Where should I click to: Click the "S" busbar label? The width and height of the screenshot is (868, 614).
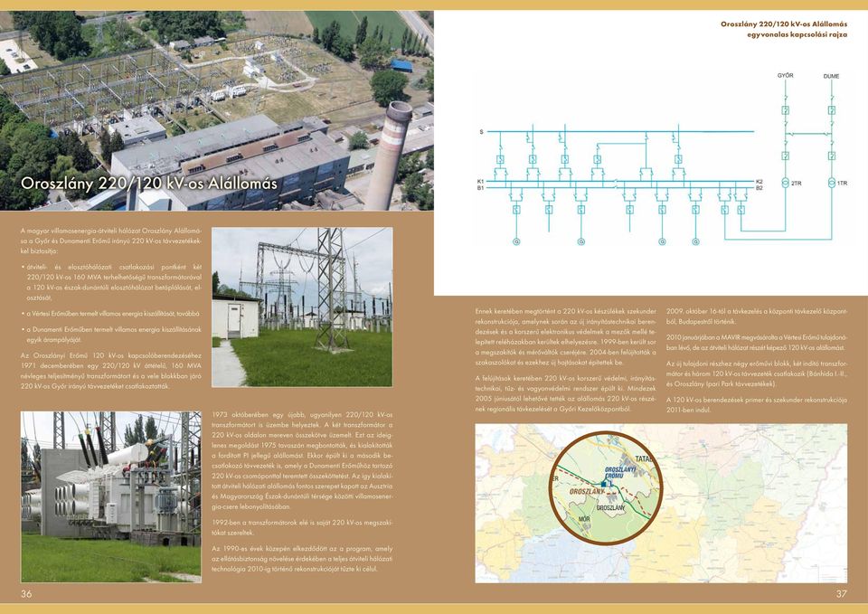coord(482,132)
